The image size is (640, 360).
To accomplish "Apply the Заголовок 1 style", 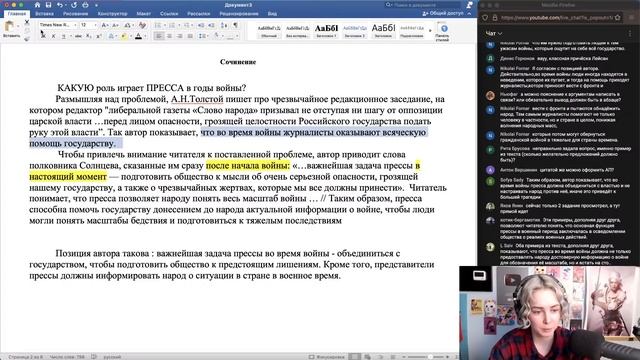I will [x=326, y=31].
